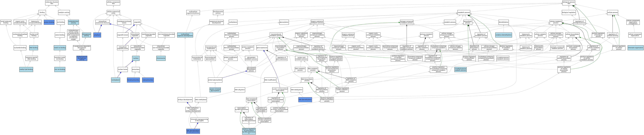Click the 'DNA dealkylation' node
644x135 pixels.
(x=297, y=90)
